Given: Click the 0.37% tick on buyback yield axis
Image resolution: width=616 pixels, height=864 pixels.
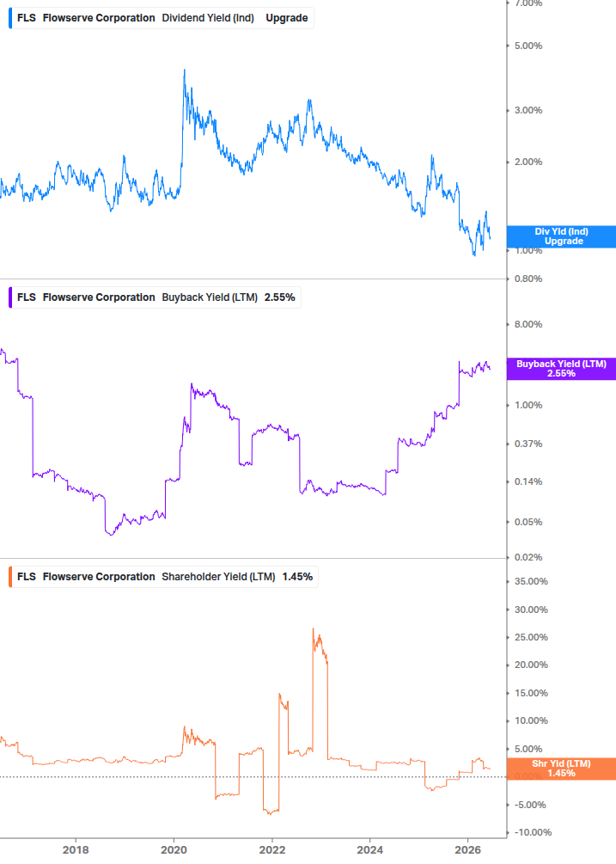Looking at the screenshot, I should click(528, 444).
